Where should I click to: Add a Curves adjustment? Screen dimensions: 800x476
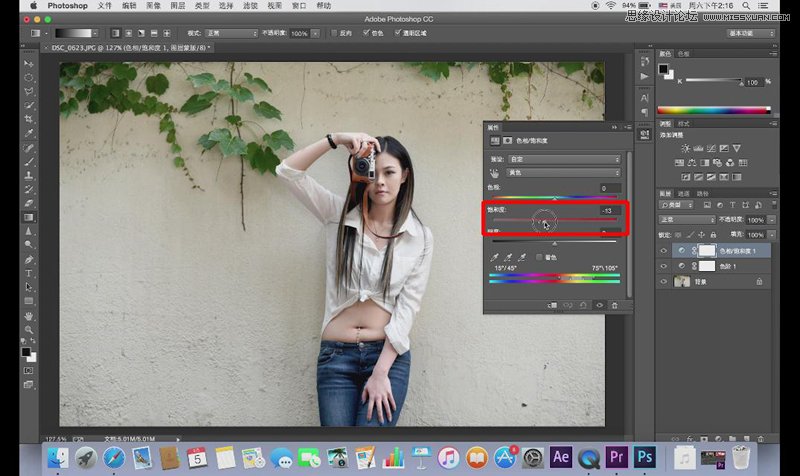711,148
